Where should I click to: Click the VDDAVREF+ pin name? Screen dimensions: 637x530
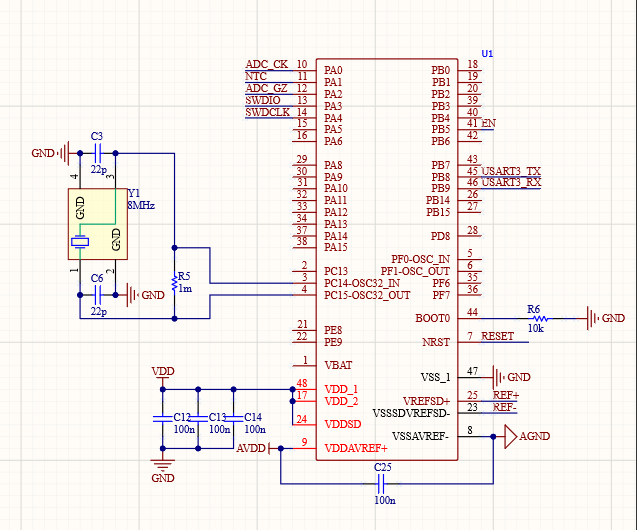pos(356,448)
